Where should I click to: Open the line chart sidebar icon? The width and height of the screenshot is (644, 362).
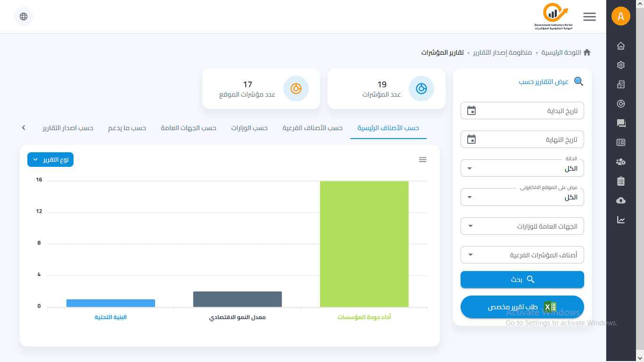coord(621,220)
